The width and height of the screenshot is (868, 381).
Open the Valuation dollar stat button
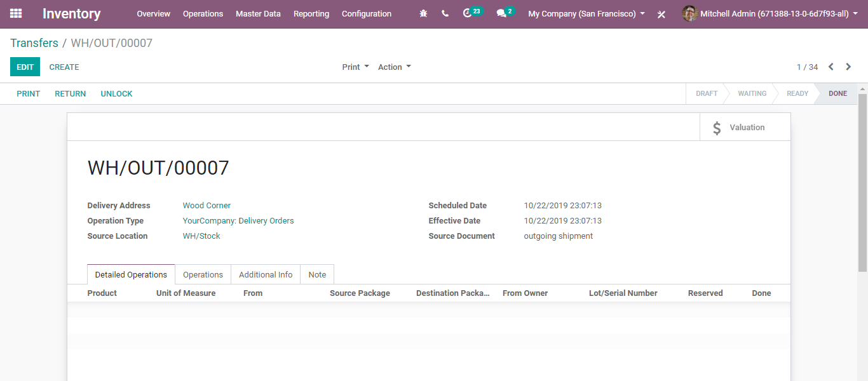(745, 127)
